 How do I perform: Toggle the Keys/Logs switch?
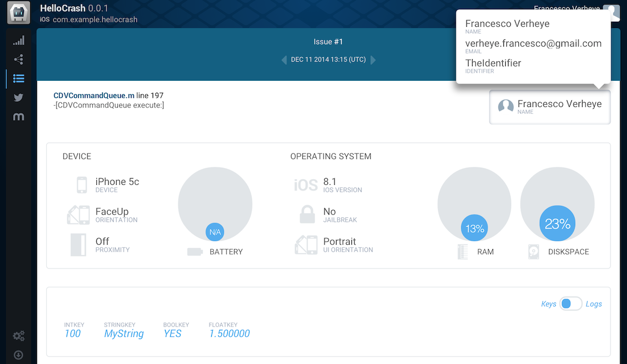[x=571, y=304]
